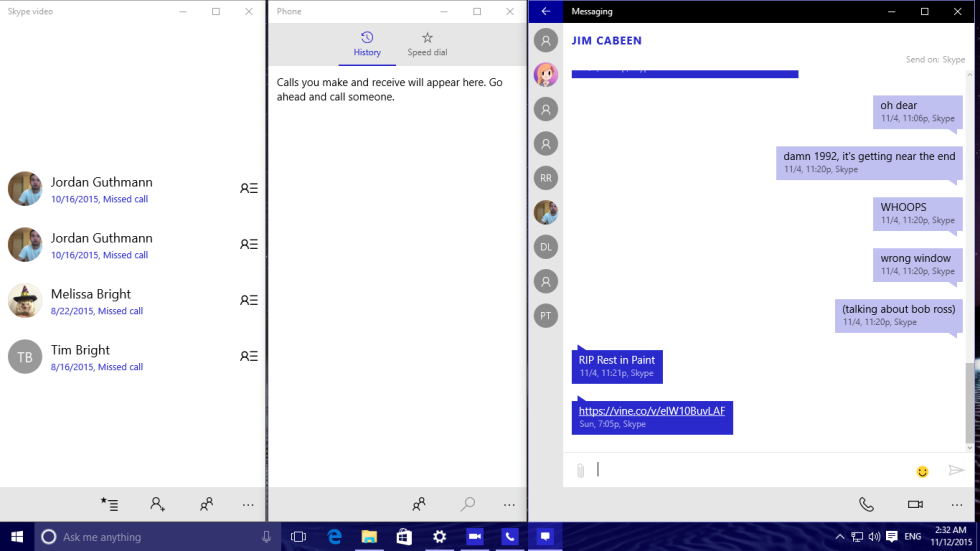The width and height of the screenshot is (980, 551).
Task: Click the 'wrong window' message bubble
Action: point(918,264)
